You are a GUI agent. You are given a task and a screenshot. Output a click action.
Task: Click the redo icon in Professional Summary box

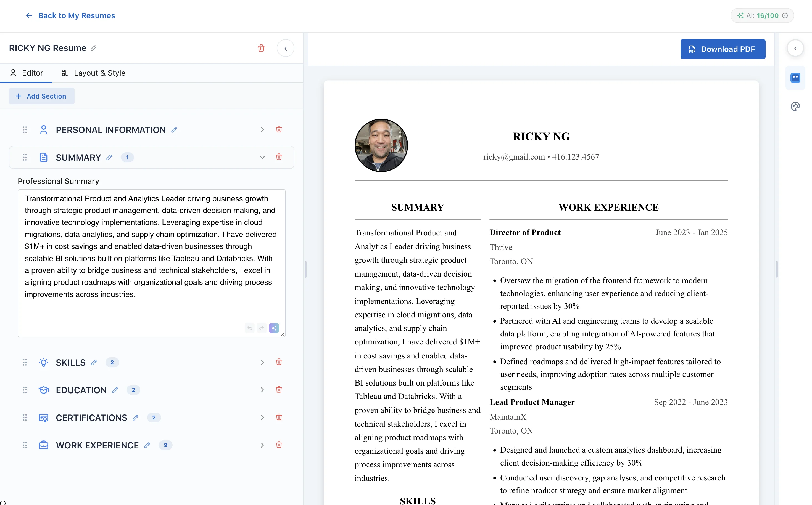pyautogui.click(x=262, y=328)
